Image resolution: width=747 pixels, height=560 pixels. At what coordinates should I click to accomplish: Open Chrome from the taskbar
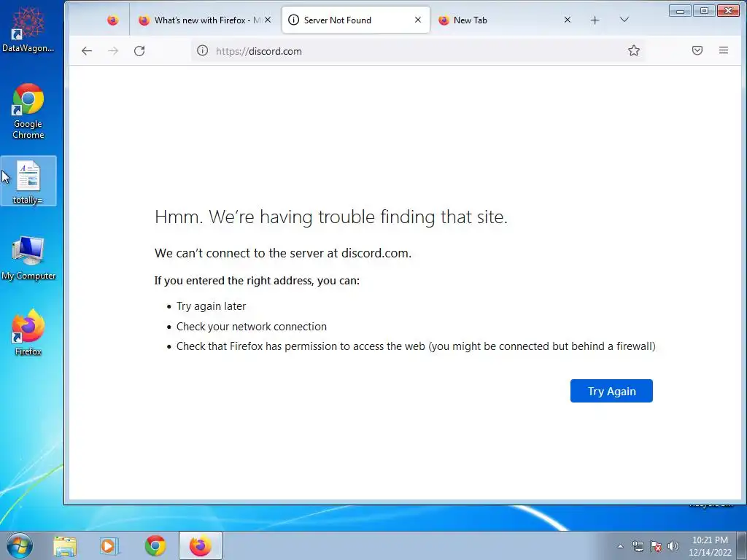155,546
